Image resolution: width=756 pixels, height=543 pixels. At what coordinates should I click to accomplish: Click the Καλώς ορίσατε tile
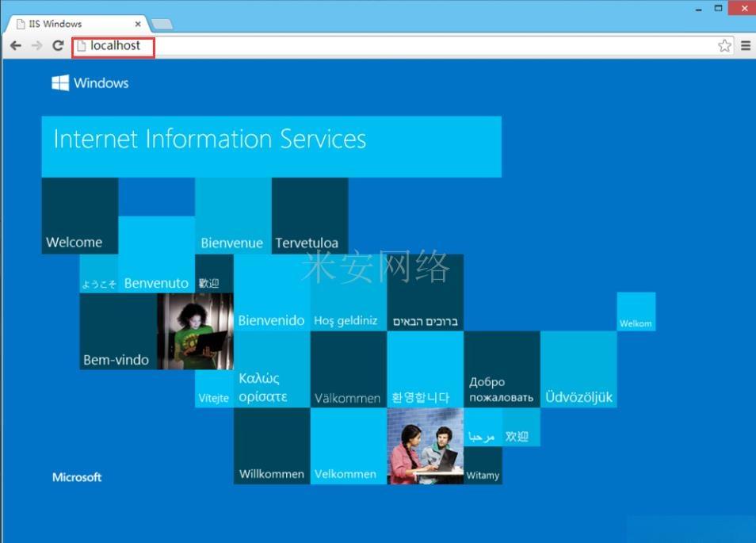[x=272, y=369]
